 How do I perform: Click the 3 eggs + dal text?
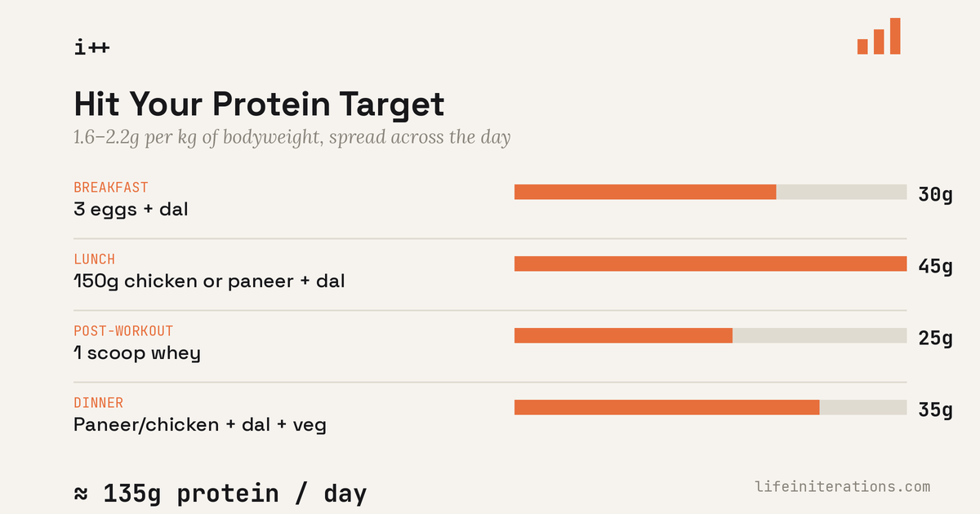click(x=131, y=210)
